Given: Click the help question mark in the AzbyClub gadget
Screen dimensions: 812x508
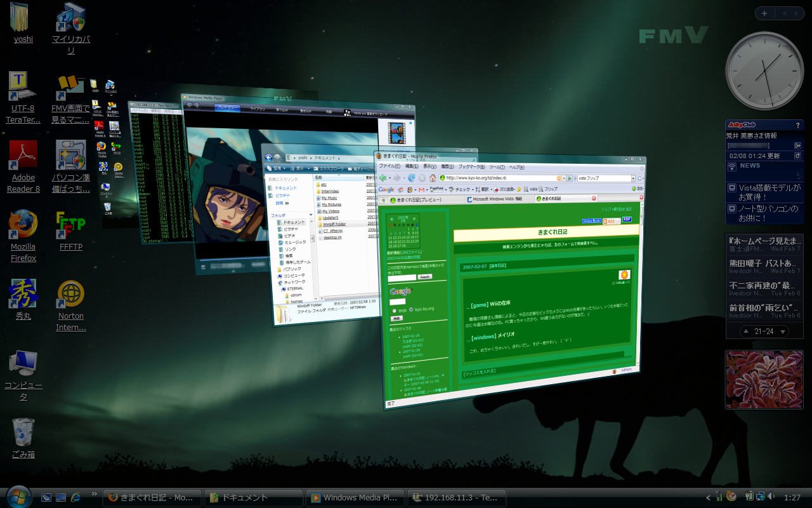Looking at the screenshot, I should (x=798, y=126).
